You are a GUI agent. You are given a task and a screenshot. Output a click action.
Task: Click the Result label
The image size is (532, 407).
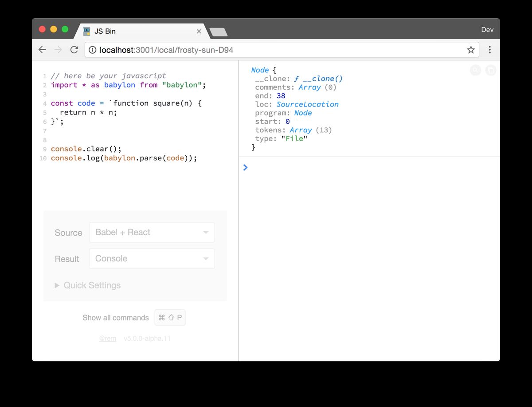point(67,259)
